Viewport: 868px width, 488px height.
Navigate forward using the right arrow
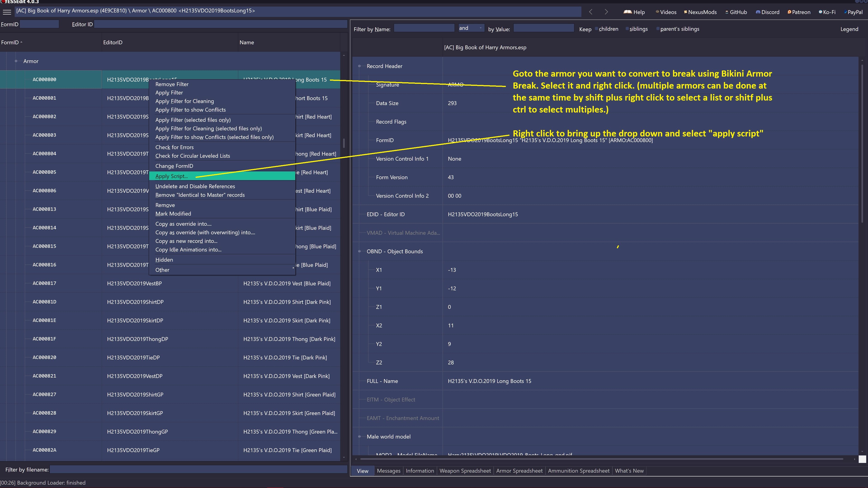[x=606, y=12]
